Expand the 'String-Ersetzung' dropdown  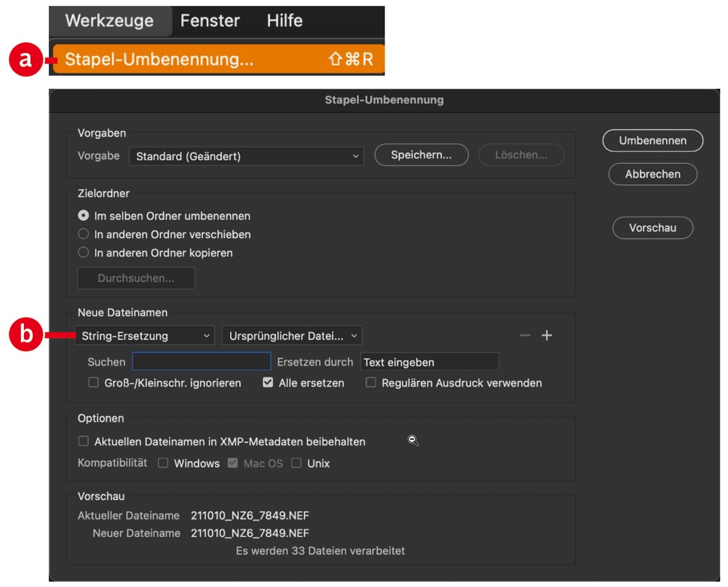(x=144, y=336)
